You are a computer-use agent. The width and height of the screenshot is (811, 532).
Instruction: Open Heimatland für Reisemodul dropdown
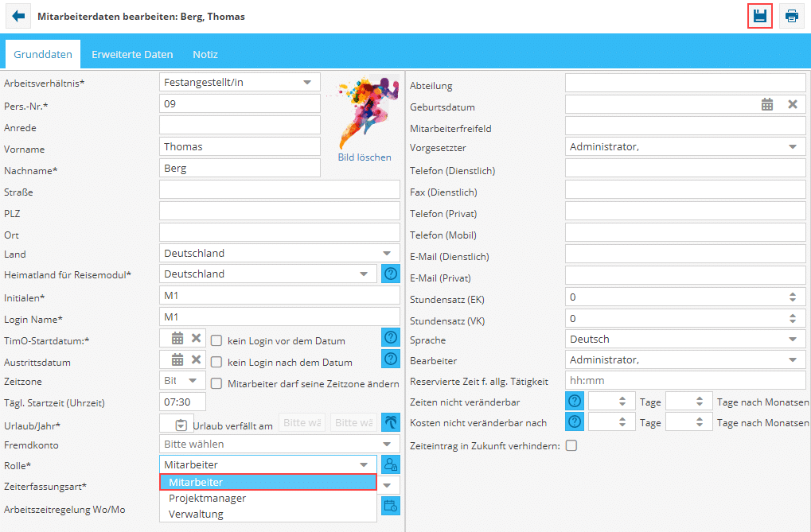(365, 274)
